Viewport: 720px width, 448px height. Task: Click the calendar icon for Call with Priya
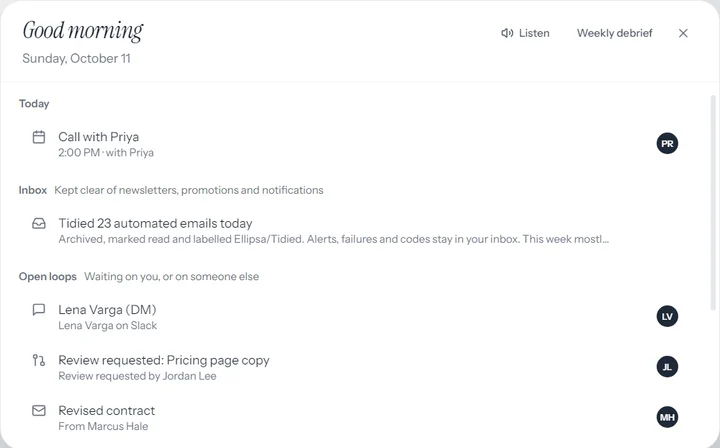click(x=39, y=137)
